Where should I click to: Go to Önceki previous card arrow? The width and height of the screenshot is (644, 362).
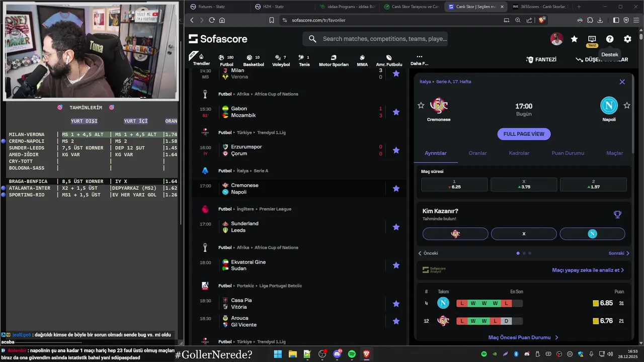click(428, 253)
